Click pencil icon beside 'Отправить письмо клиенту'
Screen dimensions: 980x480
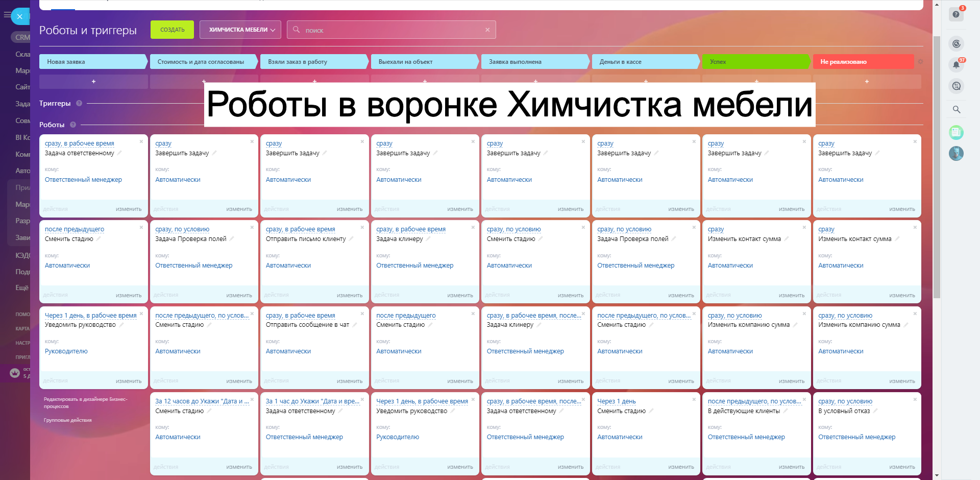coord(351,239)
